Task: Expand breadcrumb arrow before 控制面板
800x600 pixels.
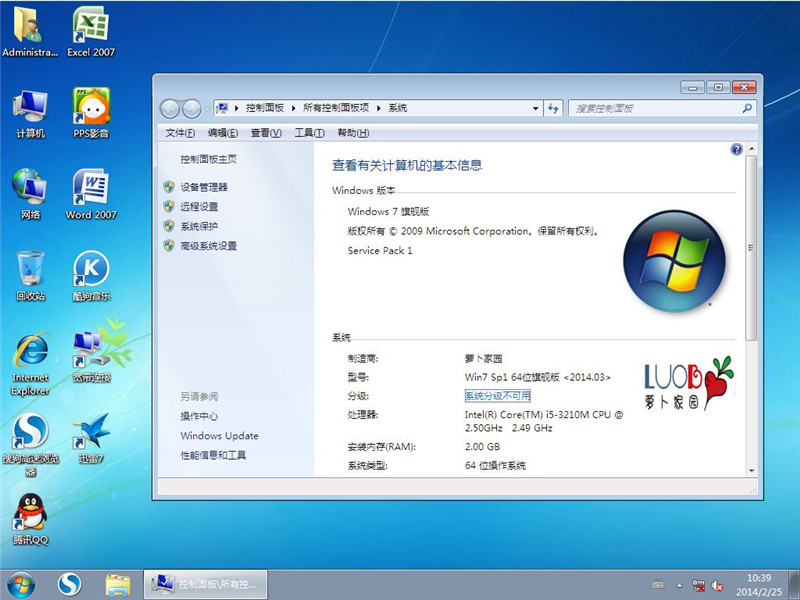Action: (x=236, y=108)
